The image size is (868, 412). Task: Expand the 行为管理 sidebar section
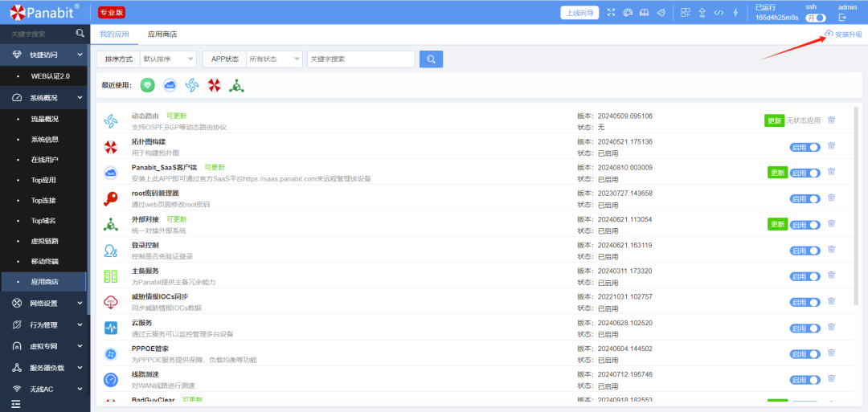tap(44, 324)
